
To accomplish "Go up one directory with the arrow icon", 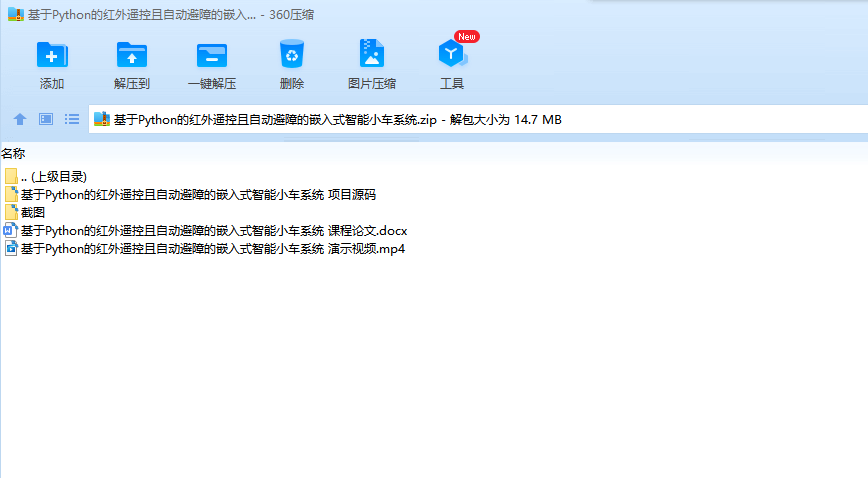I will point(20,119).
